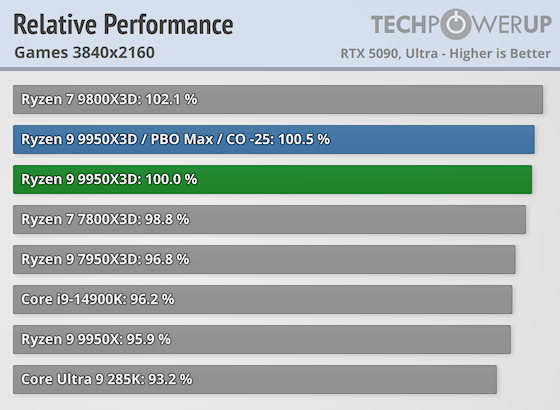Screen dimensions: 560x410
Task: Click the 96.2 % value label
Action: (x=152, y=299)
